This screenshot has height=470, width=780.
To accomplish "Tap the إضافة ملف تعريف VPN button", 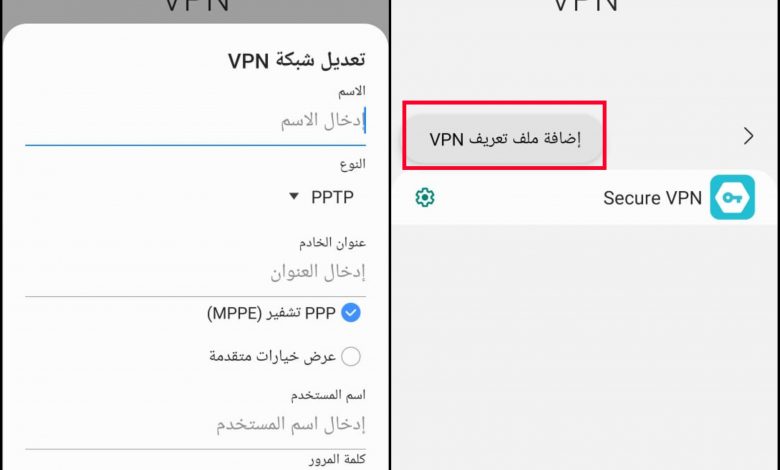I will click(x=504, y=139).
